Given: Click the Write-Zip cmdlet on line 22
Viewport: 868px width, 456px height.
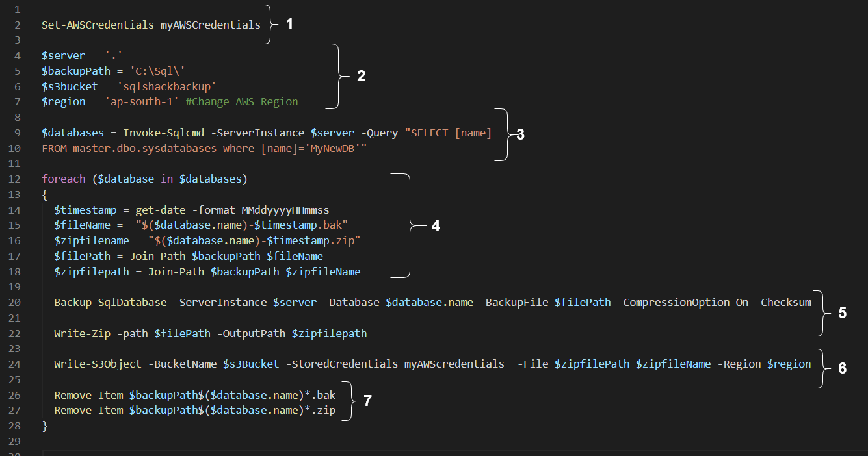Looking at the screenshot, I should pos(82,333).
